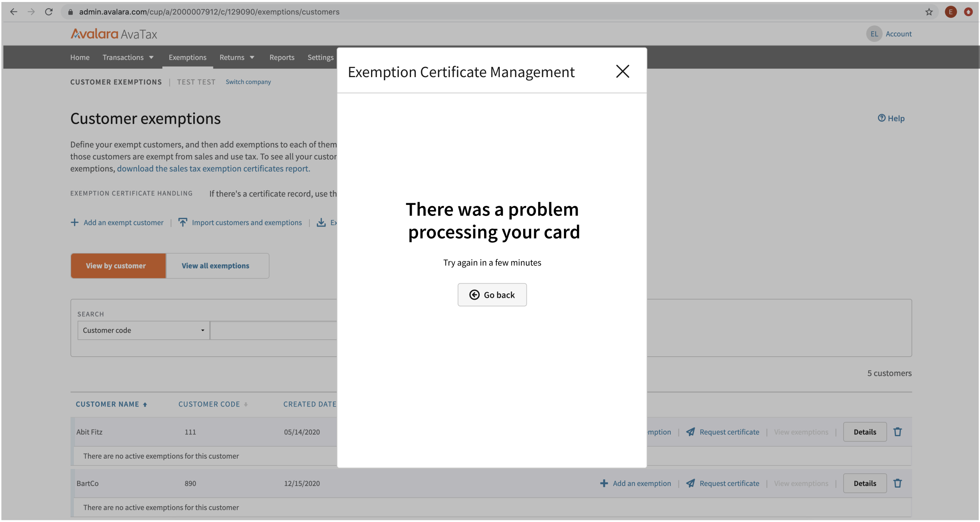Image resolution: width=980 pixels, height=522 pixels.
Task: Expand the Returns menu
Action: [x=237, y=57]
